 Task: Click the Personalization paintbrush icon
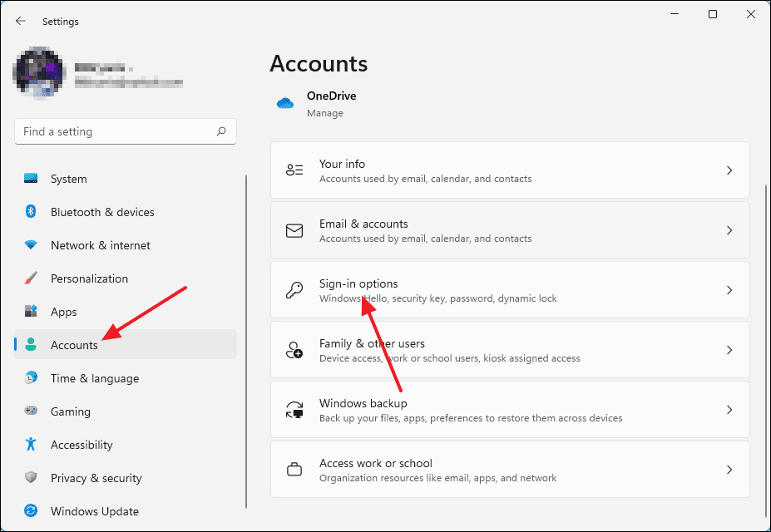point(31,278)
